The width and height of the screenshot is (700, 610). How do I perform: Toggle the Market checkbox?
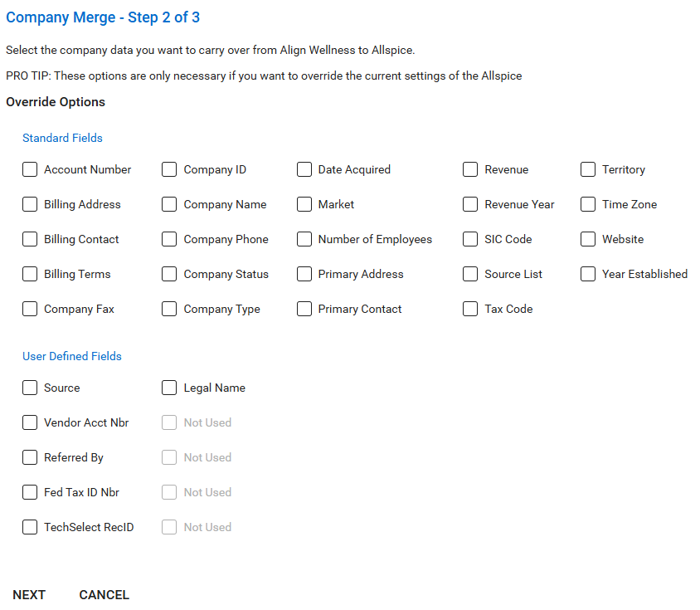click(304, 204)
